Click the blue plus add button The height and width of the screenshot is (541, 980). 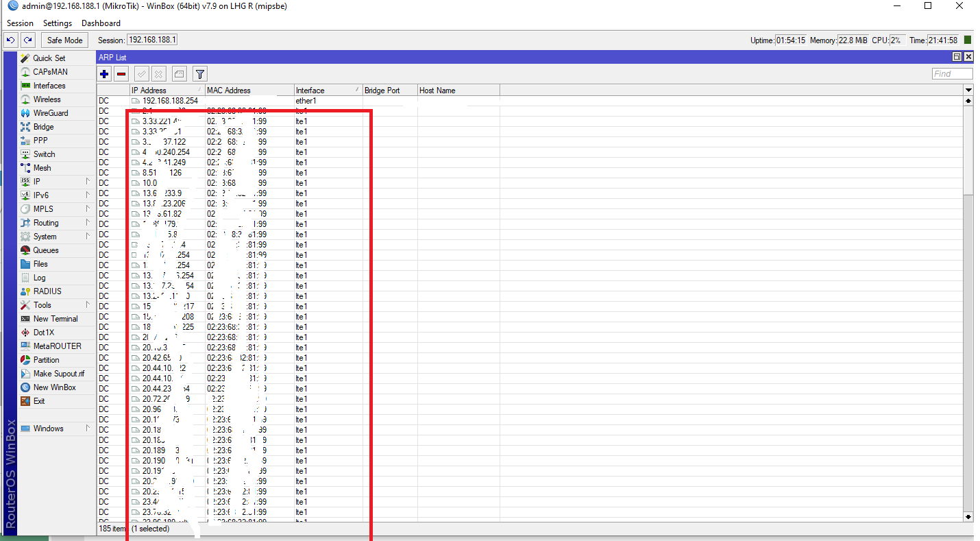point(104,73)
